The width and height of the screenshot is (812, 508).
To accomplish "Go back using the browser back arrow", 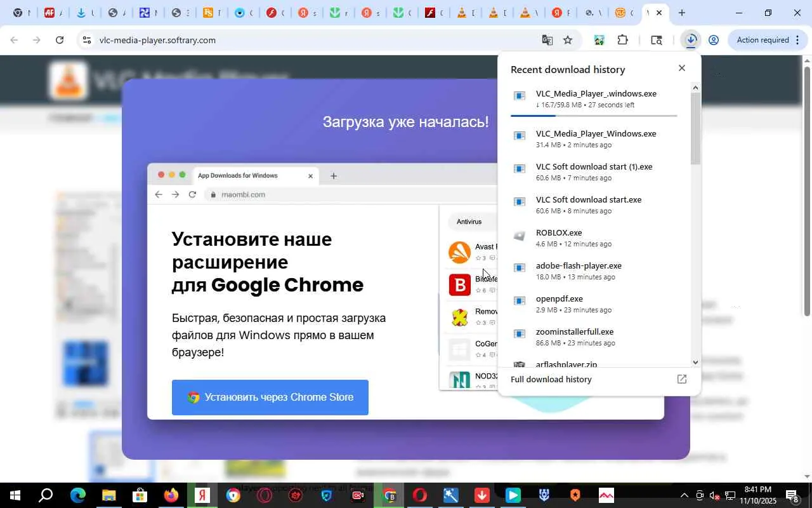I will 14,40.
